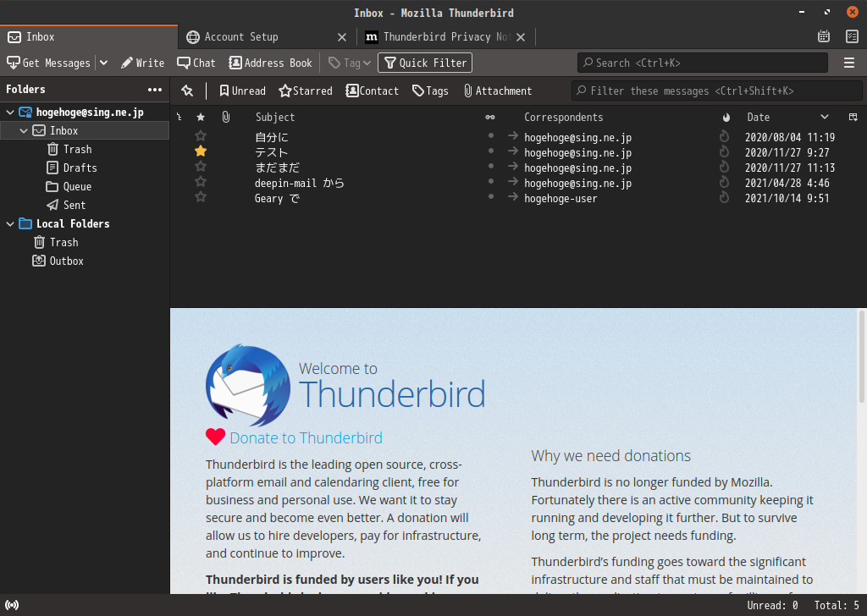
Task: Click the Filter these messages field
Action: 716,91
